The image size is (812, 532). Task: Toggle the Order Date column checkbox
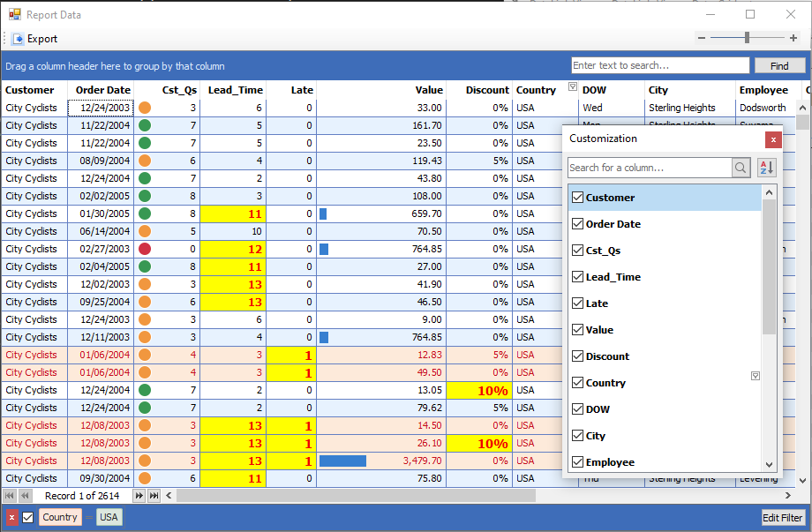click(578, 223)
